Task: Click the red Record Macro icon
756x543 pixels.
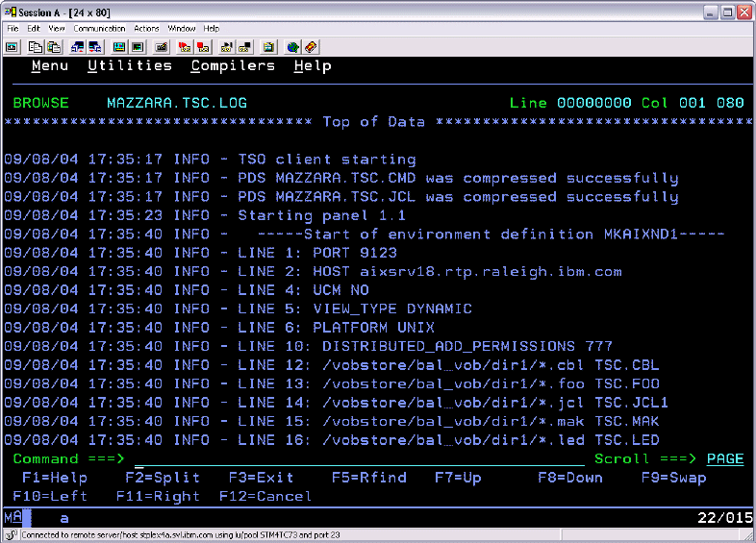Action: coord(185,47)
